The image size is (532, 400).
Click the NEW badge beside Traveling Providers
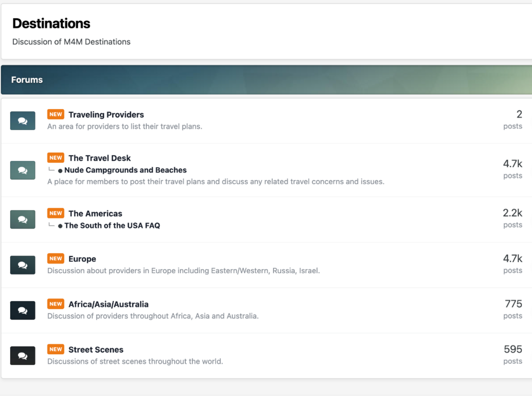point(55,114)
